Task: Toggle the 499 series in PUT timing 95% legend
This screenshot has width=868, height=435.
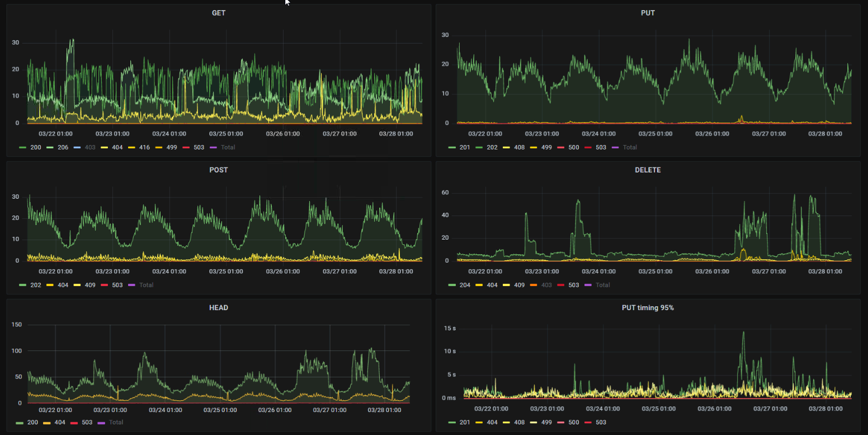Action: 546,422
